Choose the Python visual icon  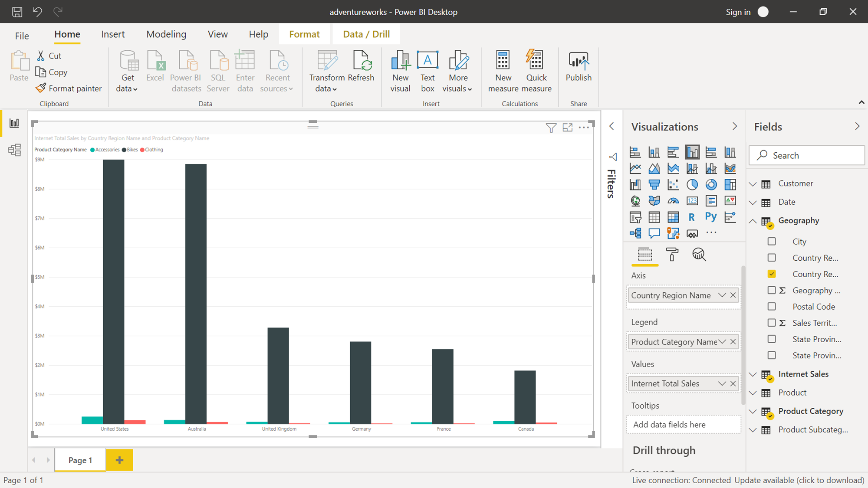[x=711, y=216]
